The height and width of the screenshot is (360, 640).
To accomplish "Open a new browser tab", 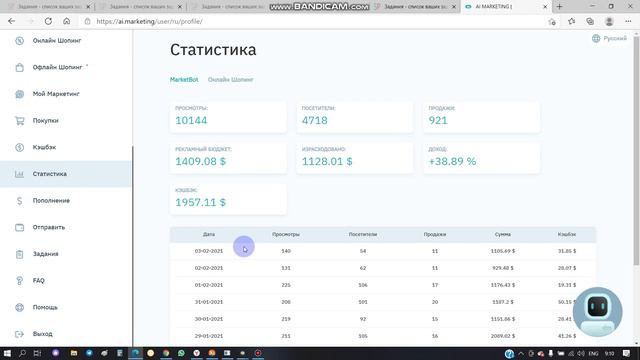I will tap(560, 7).
